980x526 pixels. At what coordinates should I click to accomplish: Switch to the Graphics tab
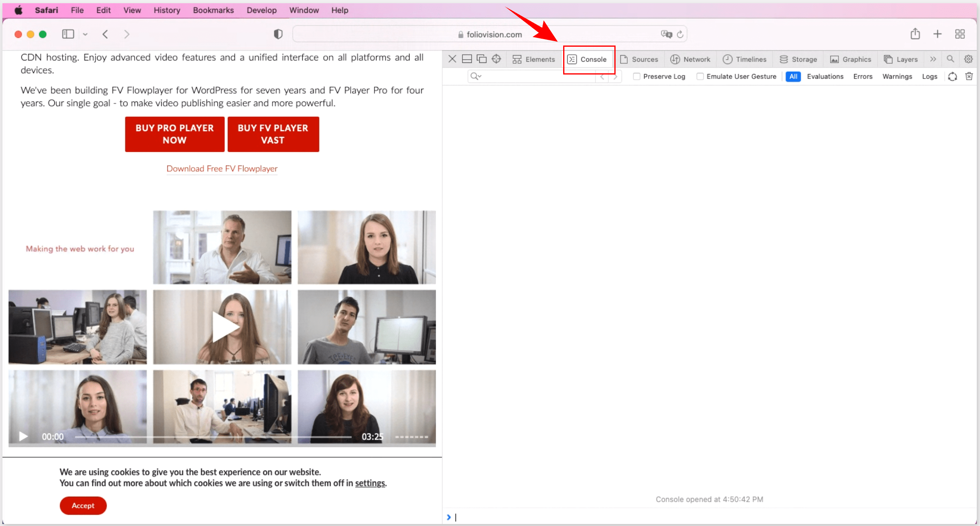pyautogui.click(x=851, y=59)
